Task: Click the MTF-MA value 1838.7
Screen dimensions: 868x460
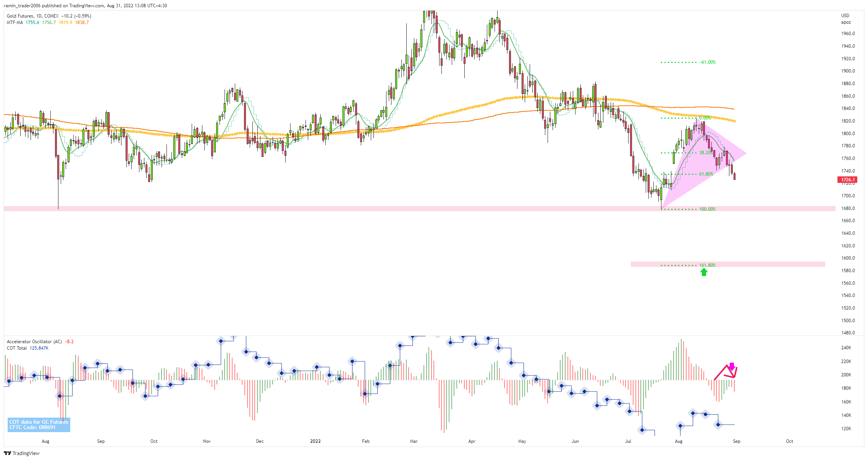Action: (82, 23)
